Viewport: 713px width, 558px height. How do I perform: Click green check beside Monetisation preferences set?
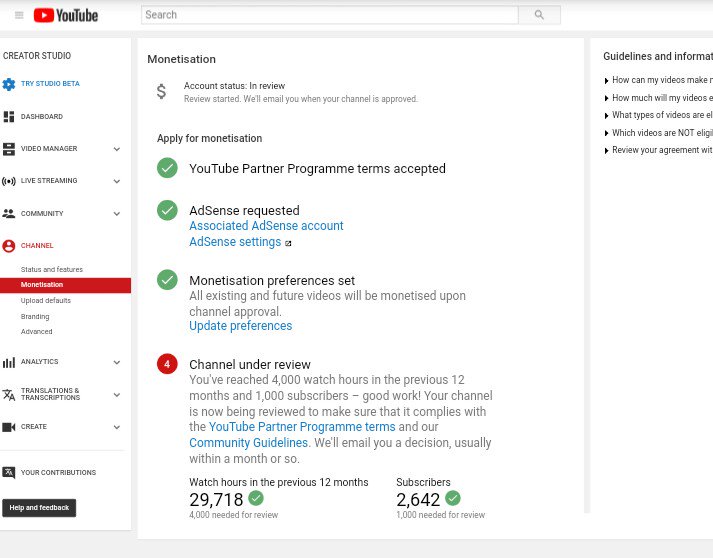coord(167,280)
